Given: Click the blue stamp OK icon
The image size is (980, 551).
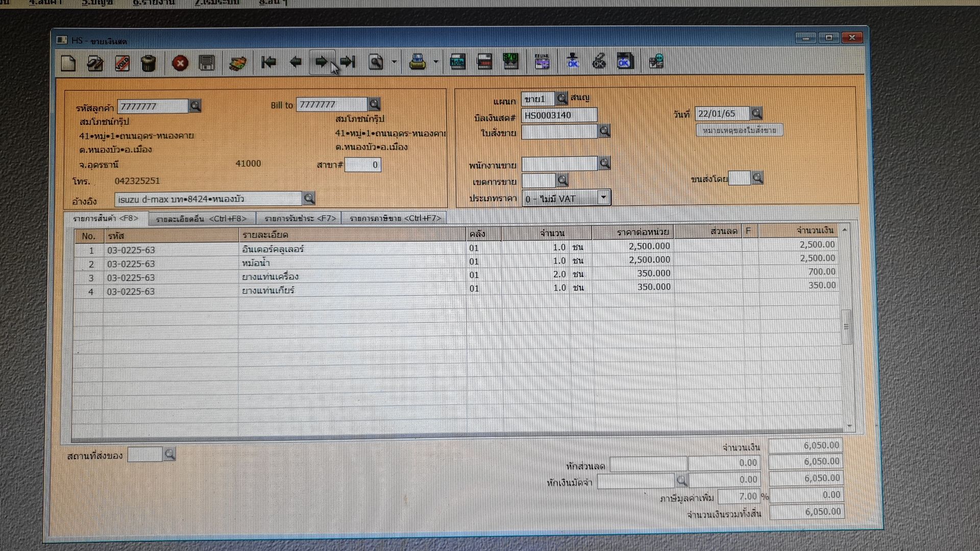Looking at the screenshot, I should click(x=573, y=62).
